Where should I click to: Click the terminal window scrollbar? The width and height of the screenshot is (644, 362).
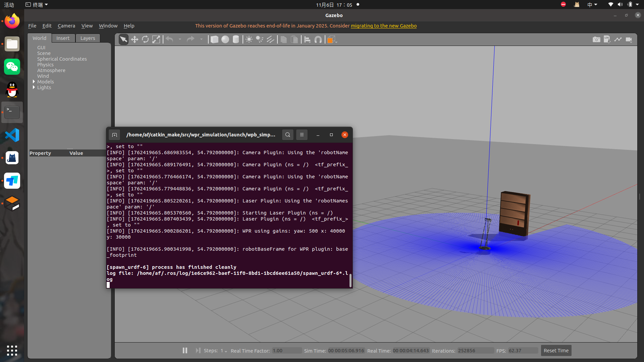click(351, 280)
